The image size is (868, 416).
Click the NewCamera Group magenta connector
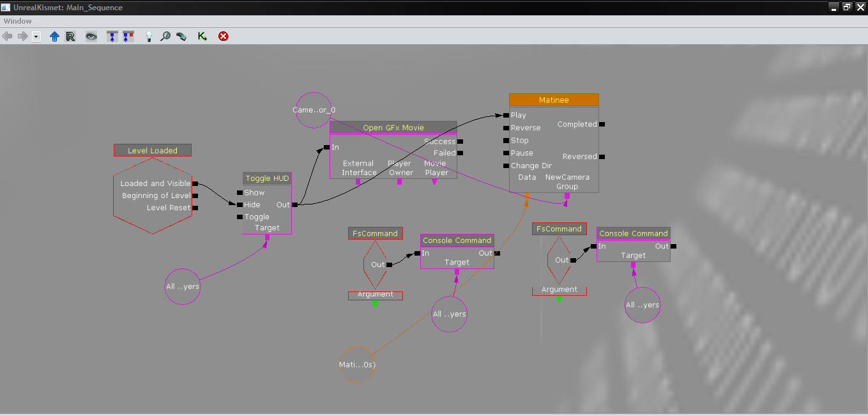tap(567, 196)
